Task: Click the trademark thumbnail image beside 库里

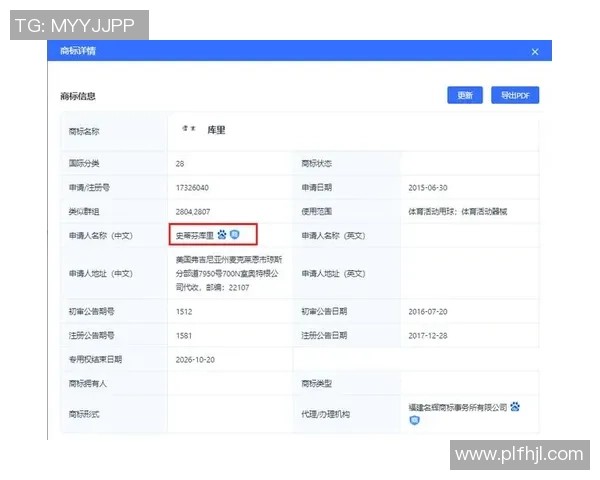Action: pyautogui.click(x=189, y=128)
